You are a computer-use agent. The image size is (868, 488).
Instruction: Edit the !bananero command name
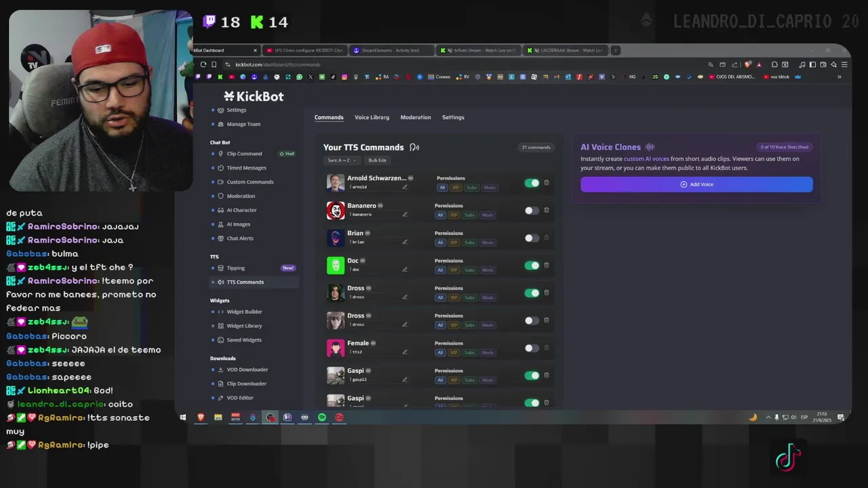405,214
